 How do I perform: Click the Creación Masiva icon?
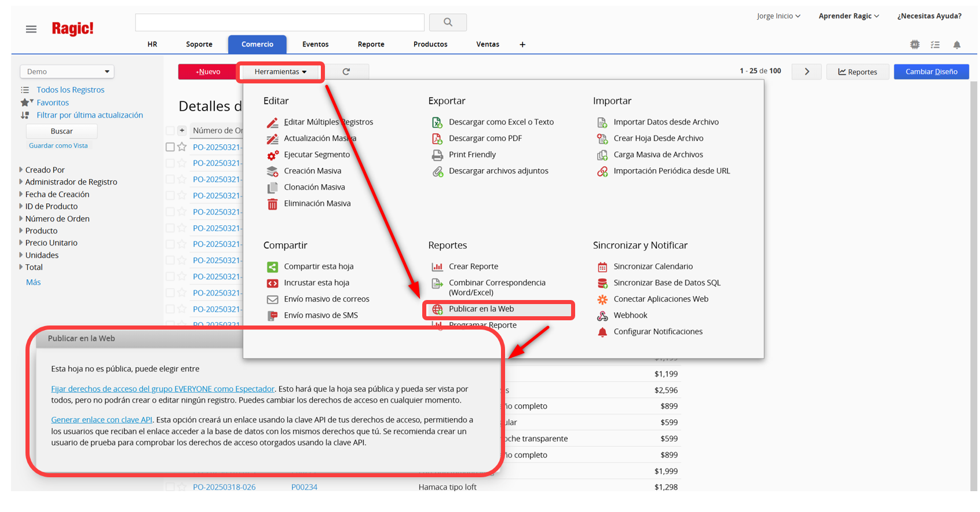tap(272, 171)
